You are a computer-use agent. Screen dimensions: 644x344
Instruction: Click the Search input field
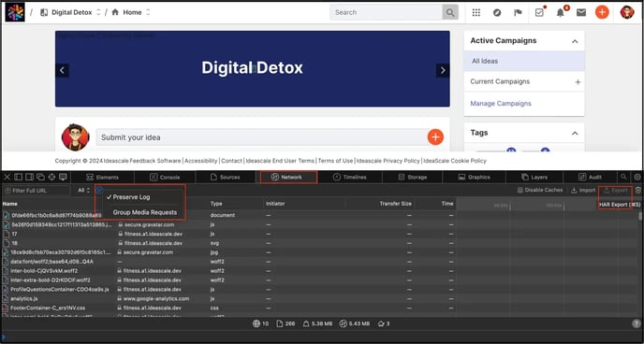386,13
